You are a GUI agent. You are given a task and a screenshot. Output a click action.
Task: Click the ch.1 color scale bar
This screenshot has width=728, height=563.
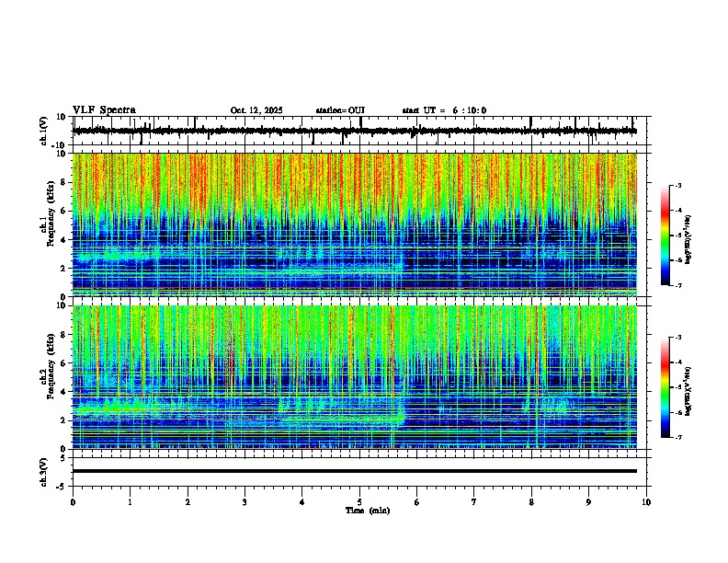click(x=665, y=236)
